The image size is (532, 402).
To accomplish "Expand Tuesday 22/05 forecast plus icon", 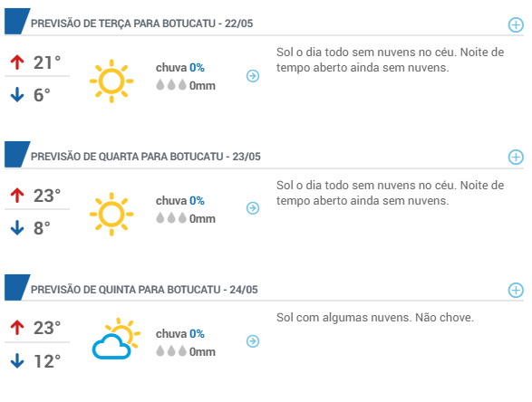I will coord(516,25).
